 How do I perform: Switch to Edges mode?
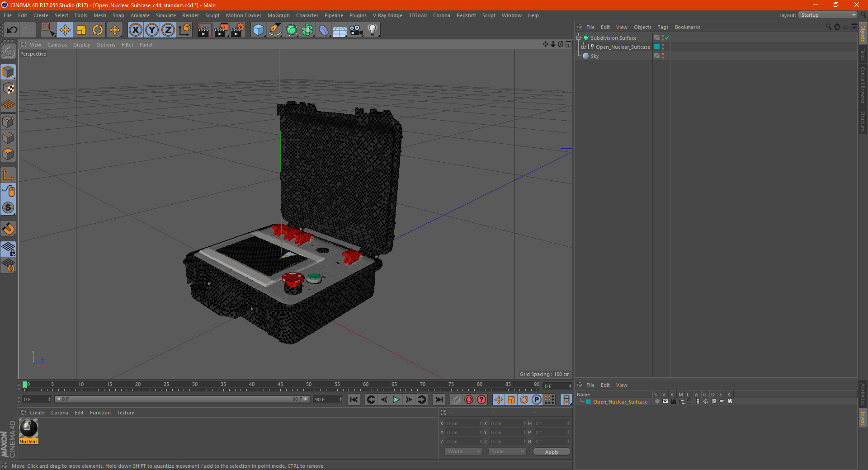tap(8, 138)
